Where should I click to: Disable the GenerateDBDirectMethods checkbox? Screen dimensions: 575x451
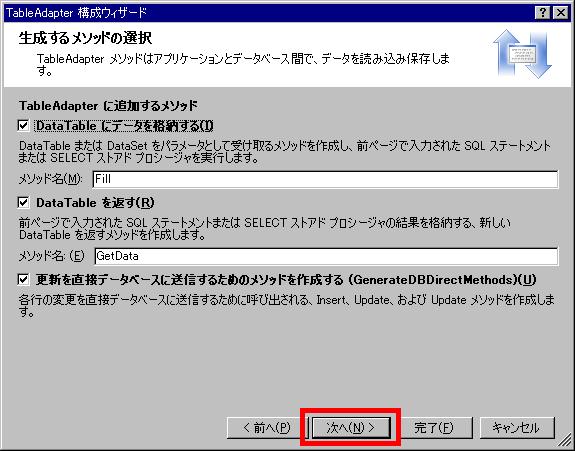click(23, 280)
